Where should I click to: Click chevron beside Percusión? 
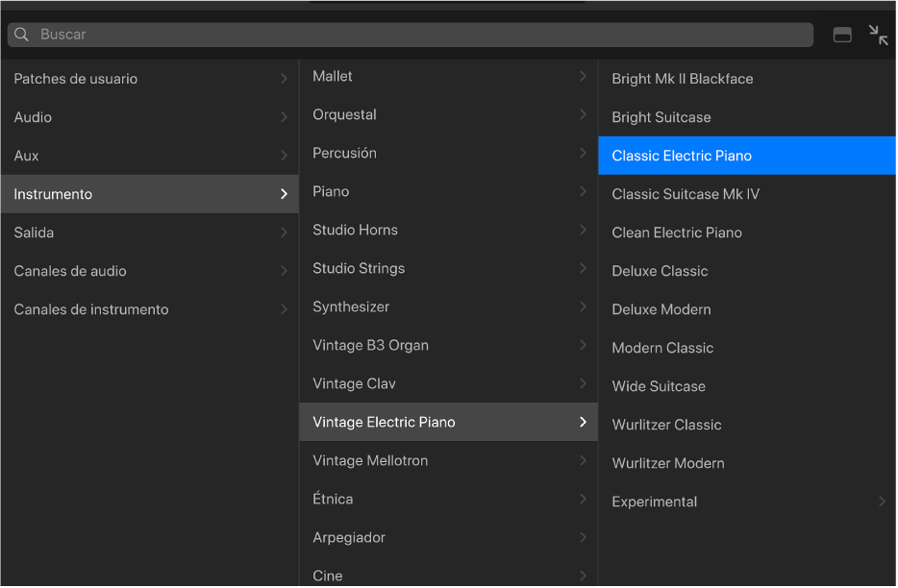click(x=583, y=153)
